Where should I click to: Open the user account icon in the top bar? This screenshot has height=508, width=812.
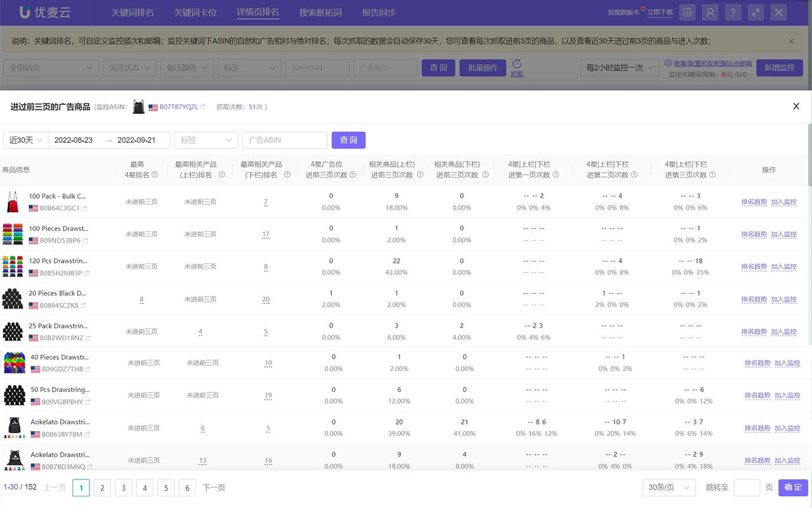point(710,12)
